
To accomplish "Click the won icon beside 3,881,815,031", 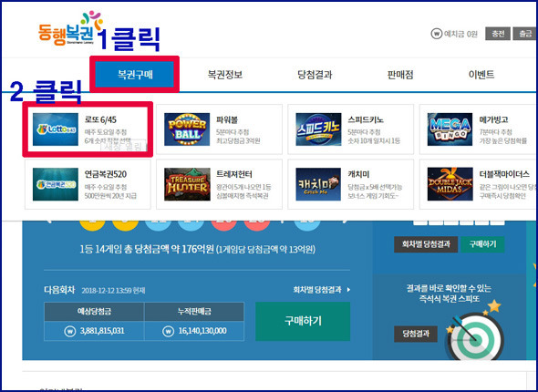I will [69, 331].
